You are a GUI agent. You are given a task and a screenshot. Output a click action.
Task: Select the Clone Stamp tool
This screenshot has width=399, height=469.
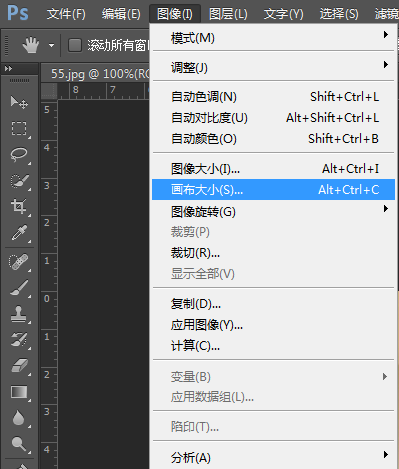19,314
